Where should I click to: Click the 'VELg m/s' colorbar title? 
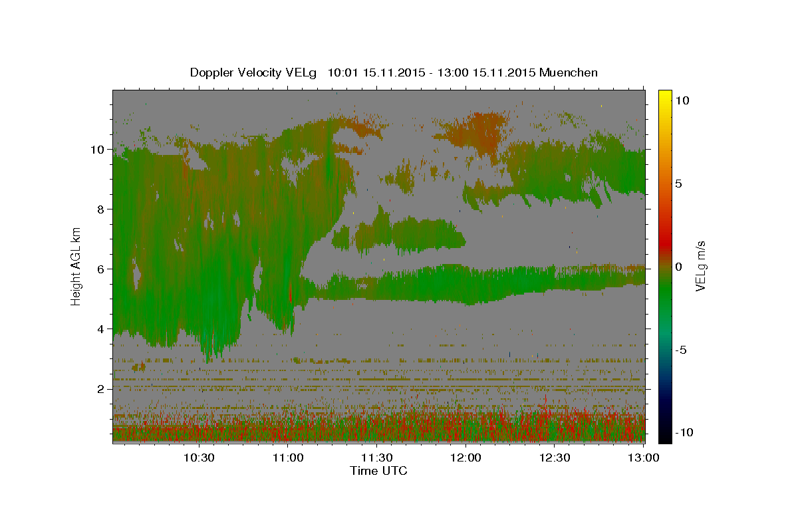tap(700, 266)
